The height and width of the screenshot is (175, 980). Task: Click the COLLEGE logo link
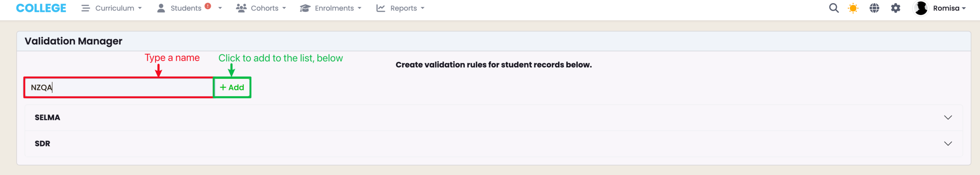41,8
